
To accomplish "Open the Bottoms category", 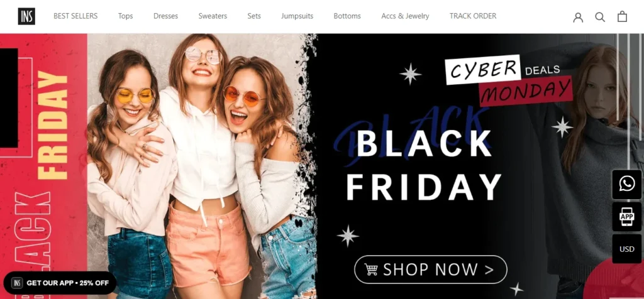I will 347,16.
